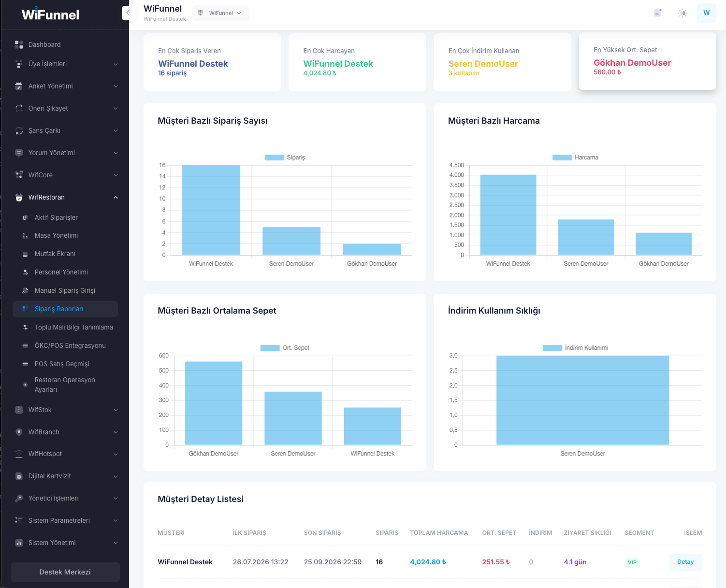Click the WifCore icon

point(19,175)
